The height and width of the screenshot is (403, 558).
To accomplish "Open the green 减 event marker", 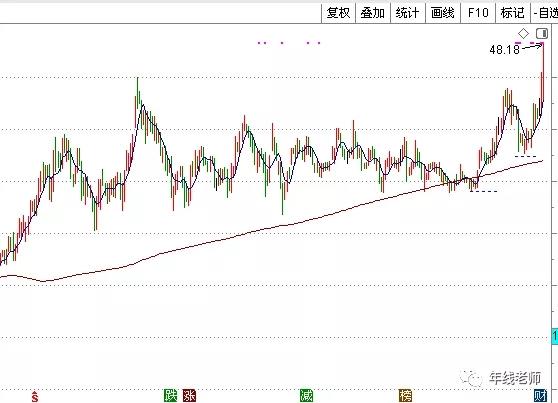I will click(x=306, y=396).
